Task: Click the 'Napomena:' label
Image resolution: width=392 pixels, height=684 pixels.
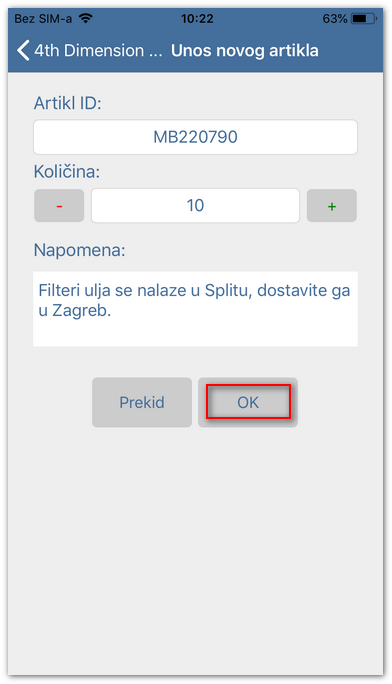Action: 79,250
